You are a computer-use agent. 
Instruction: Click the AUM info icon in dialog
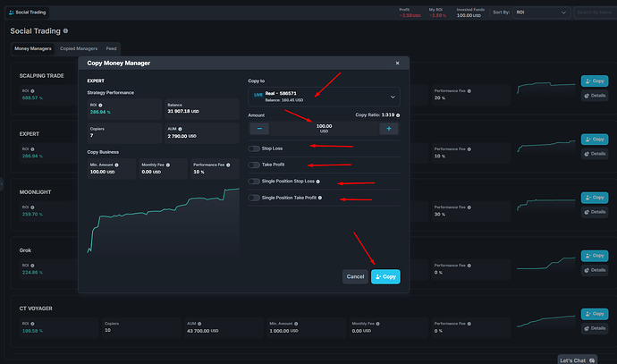point(180,129)
